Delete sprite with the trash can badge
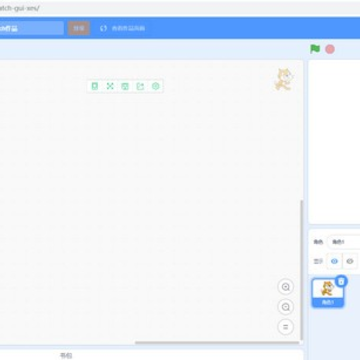The image size is (360, 360). 341,282
